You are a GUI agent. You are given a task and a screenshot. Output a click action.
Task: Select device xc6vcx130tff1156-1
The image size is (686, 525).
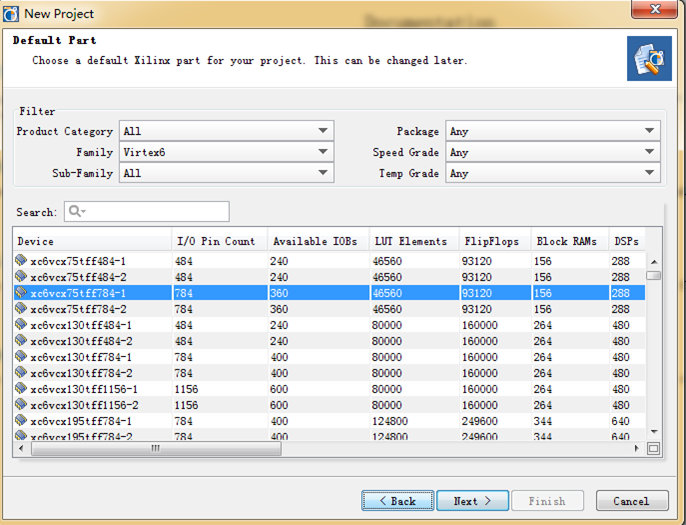click(x=329, y=389)
